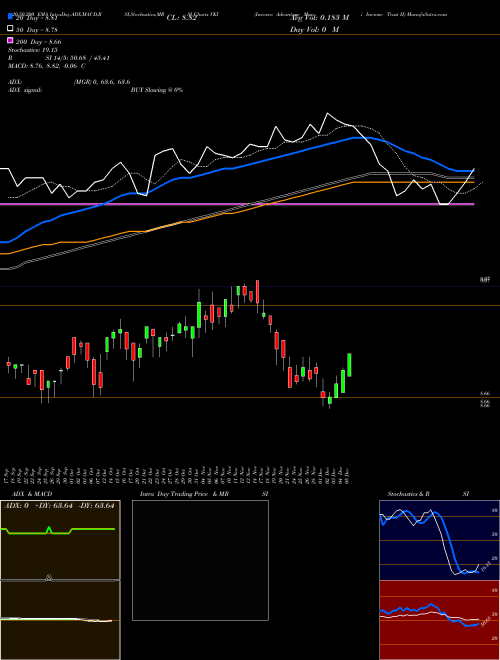Click the MACD sub-panel below ADX

[x=60, y=620]
